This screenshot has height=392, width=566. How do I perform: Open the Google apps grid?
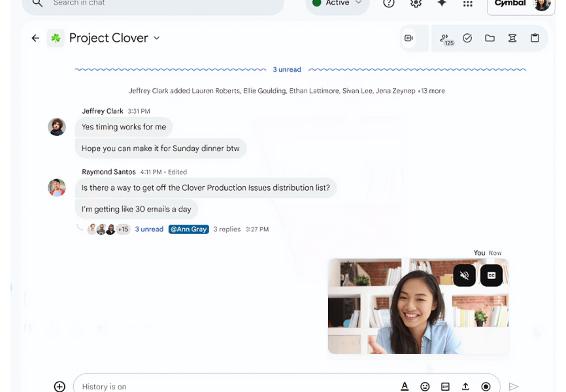pos(468,4)
